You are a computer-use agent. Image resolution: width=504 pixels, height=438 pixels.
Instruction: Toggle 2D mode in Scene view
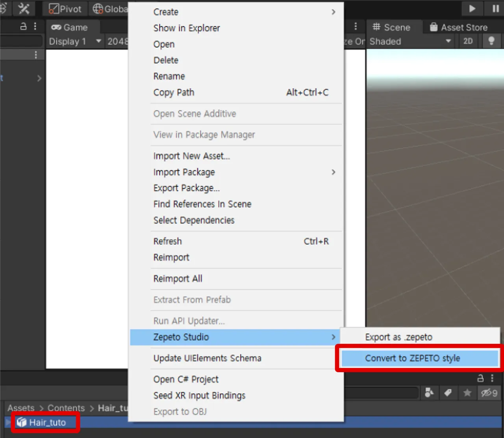pos(467,41)
